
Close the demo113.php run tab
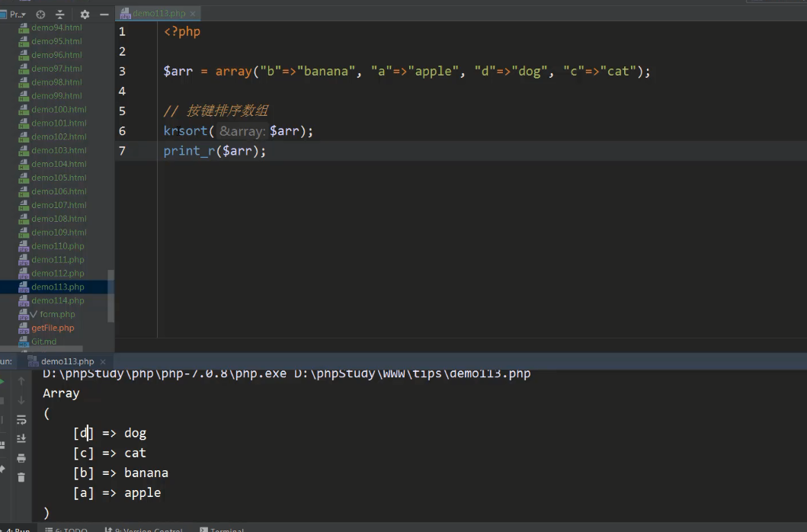101,361
